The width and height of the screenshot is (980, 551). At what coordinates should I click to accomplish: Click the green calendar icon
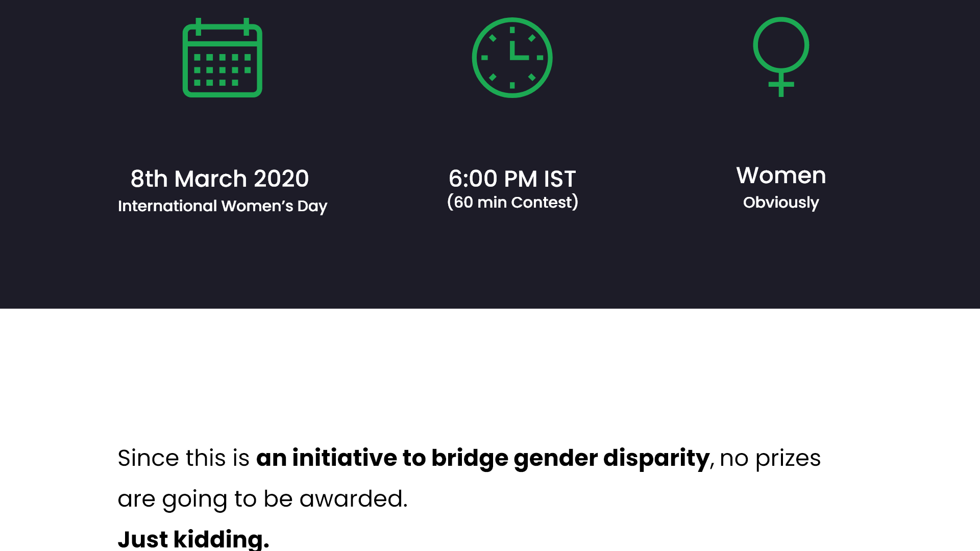click(x=223, y=58)
